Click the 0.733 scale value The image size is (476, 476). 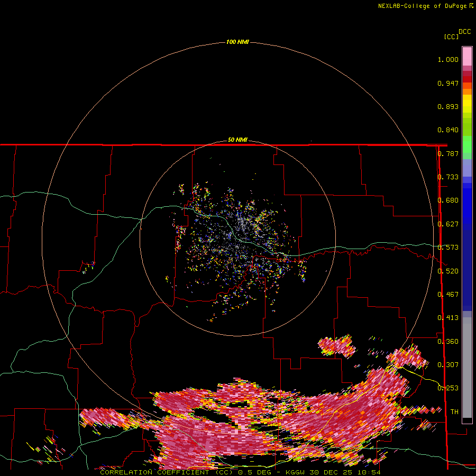pos(448,177)
